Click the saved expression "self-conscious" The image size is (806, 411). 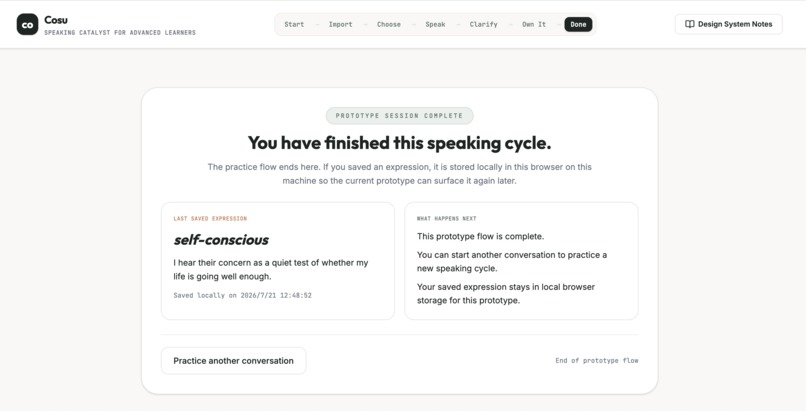point(221,240)
